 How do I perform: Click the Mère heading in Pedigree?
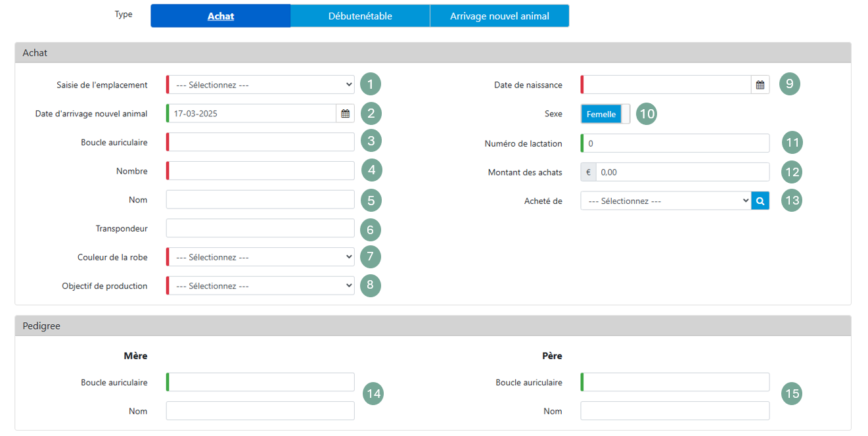(135, 356)
